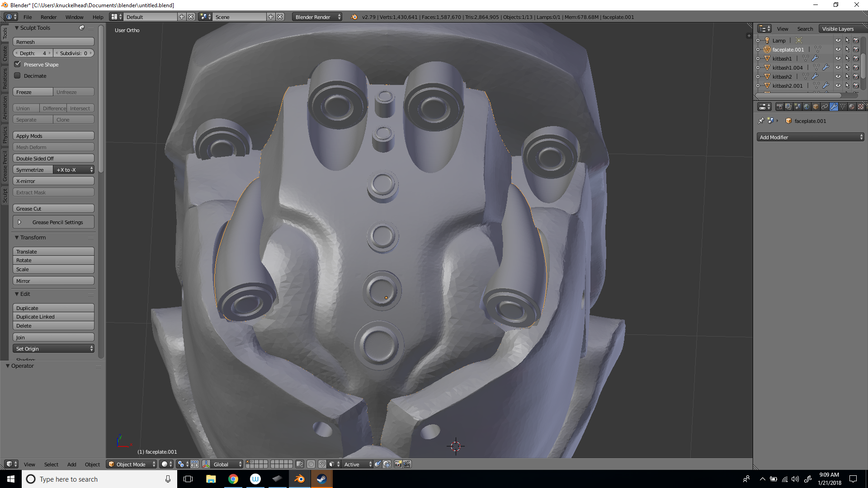Open the viewport Select menu
Screen dimensions: 868x488
(51, 464)
